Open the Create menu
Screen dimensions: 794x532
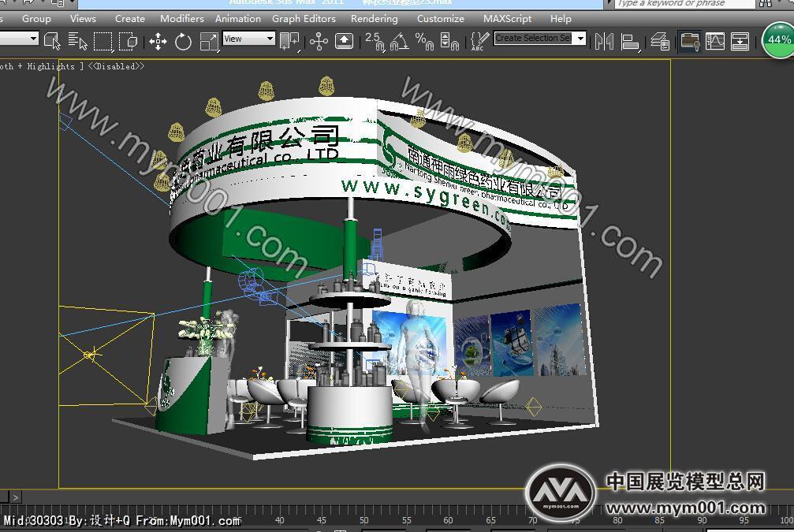129,19
